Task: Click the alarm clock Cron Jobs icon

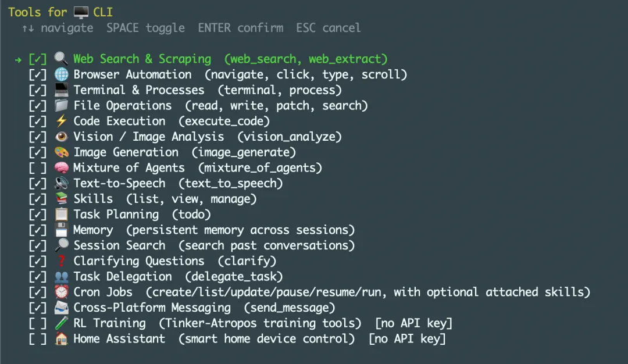Action: (61, 292)
